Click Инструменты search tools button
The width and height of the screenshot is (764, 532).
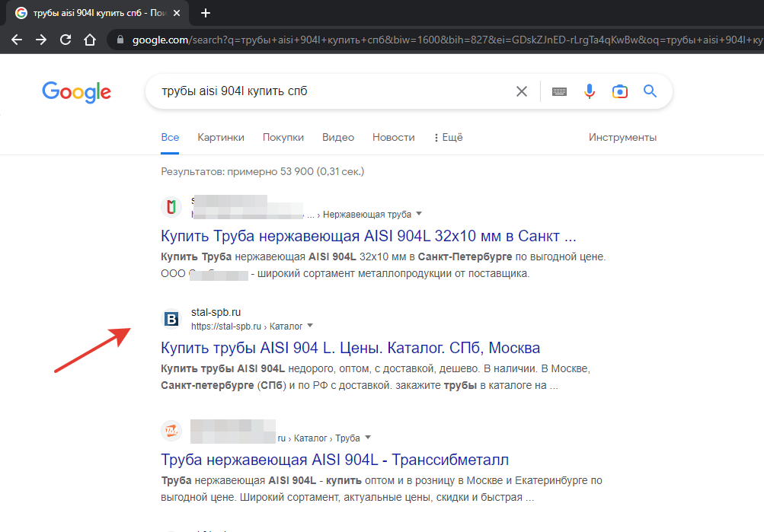[622, 138]
